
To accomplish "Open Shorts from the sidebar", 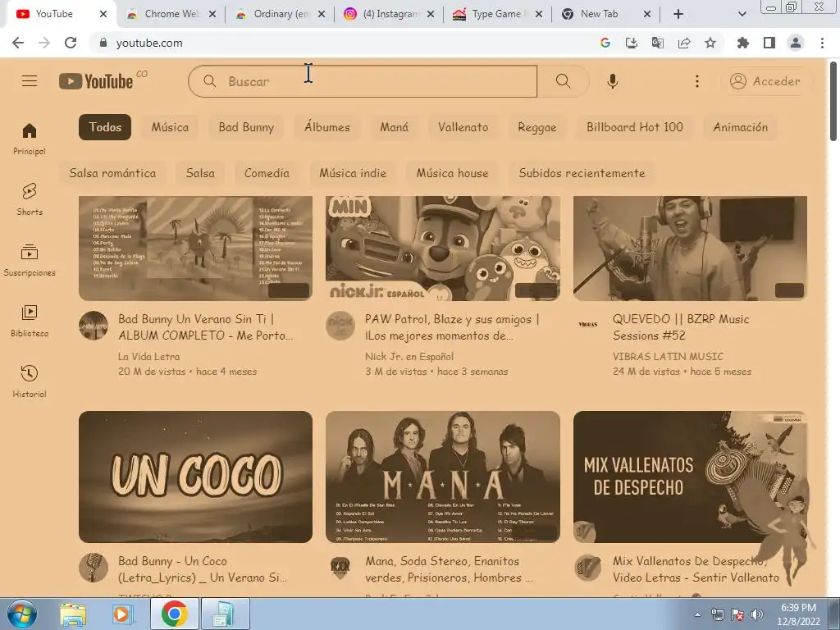I will click(30, 199).
